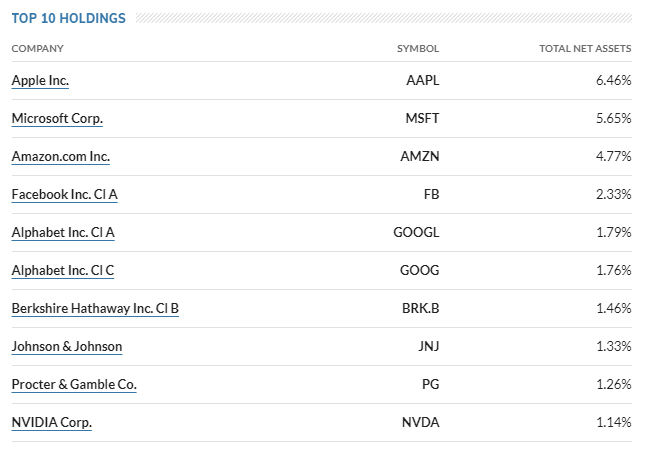Open the Apple Inc. company link
Viewport: 647px width, 454px height.
[40, 80]
